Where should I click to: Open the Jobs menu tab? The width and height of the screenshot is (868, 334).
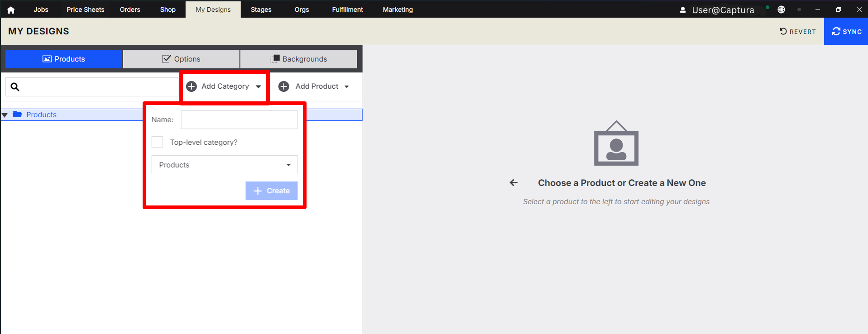[41, 10]
